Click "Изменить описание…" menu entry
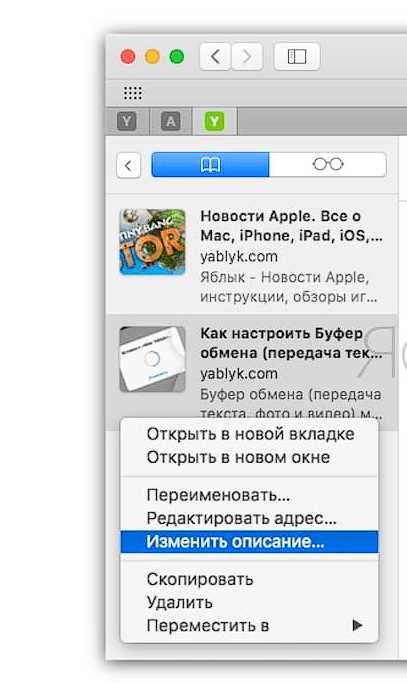The height and width of the screenshot is (683, 407). coord(250,541)
